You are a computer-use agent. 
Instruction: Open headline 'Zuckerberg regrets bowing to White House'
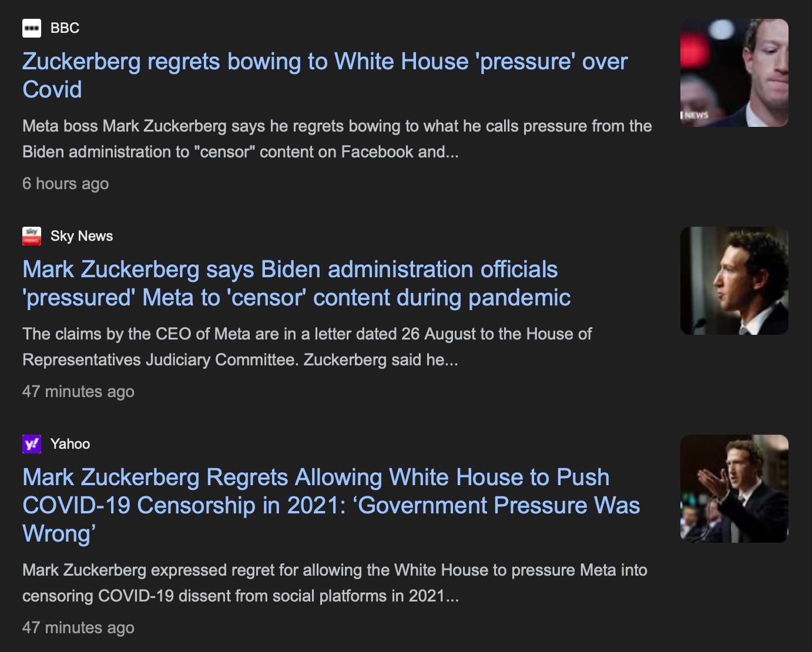coord(325,75)
